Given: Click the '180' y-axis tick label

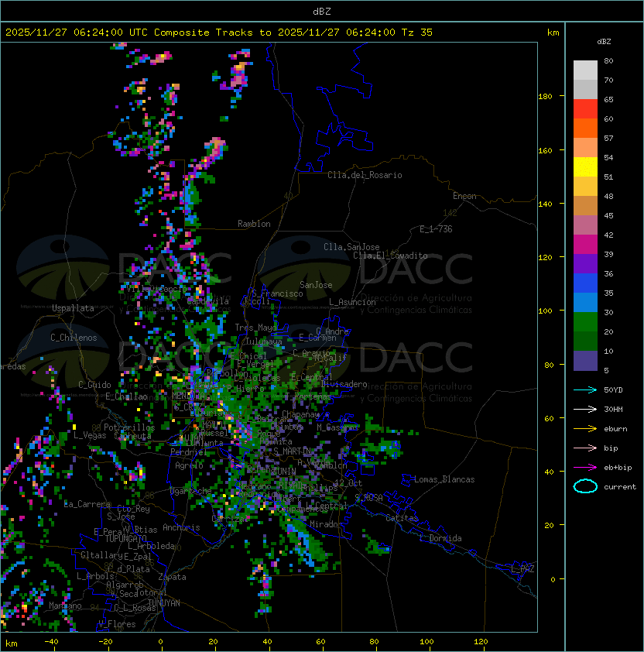Looking at the screenshot, I should click(x=545, y=97).
